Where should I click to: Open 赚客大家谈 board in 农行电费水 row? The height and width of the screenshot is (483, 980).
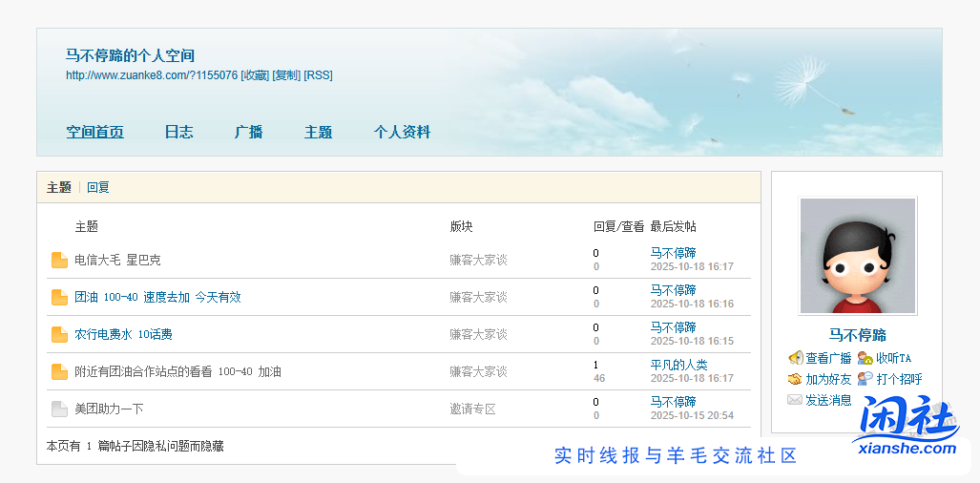478,334
